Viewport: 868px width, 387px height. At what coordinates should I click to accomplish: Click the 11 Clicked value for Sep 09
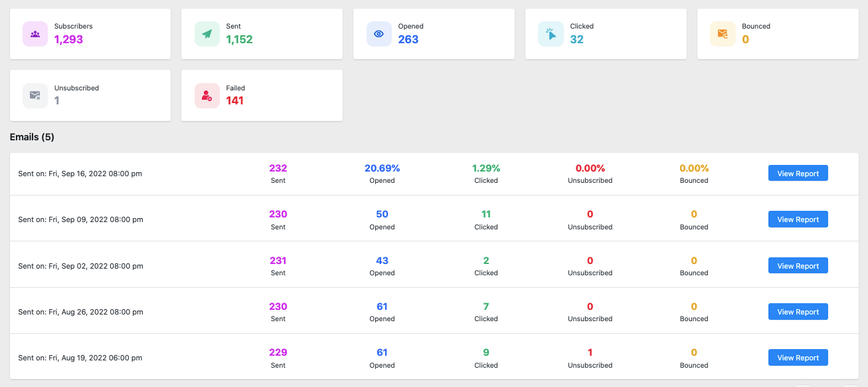coord(485,214)
